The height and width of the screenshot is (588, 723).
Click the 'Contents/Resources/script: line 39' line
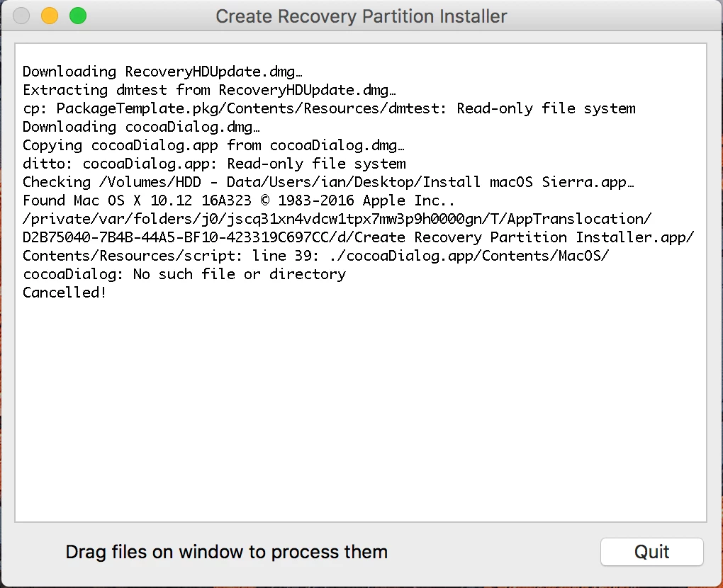coord(316,256)
